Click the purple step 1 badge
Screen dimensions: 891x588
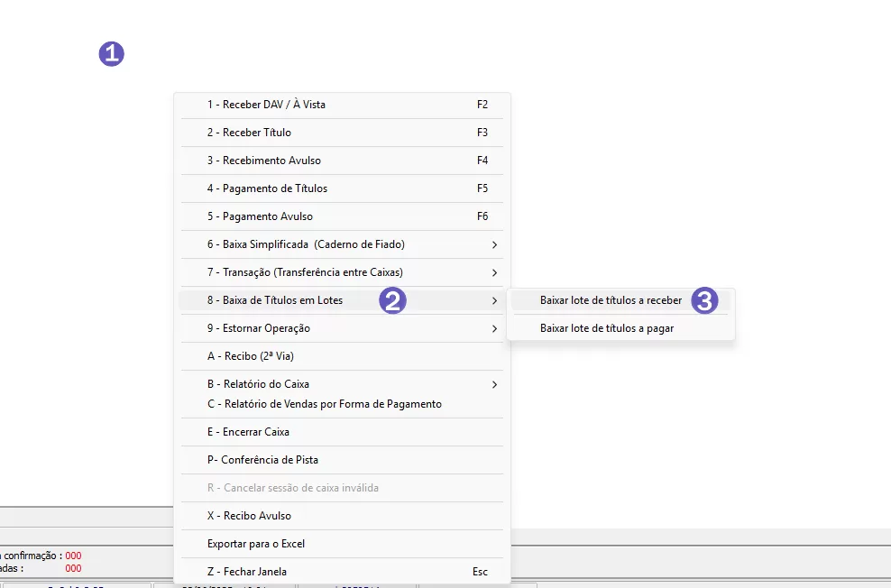click(x=111, y=54)
